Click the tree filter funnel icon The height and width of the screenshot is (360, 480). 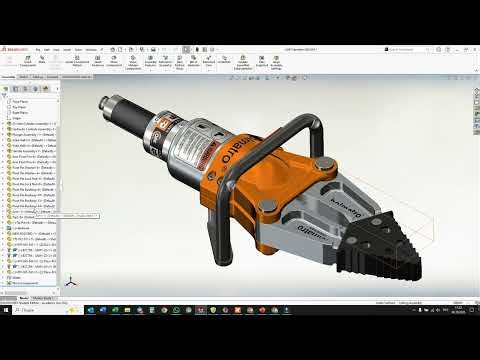[4, 95]
